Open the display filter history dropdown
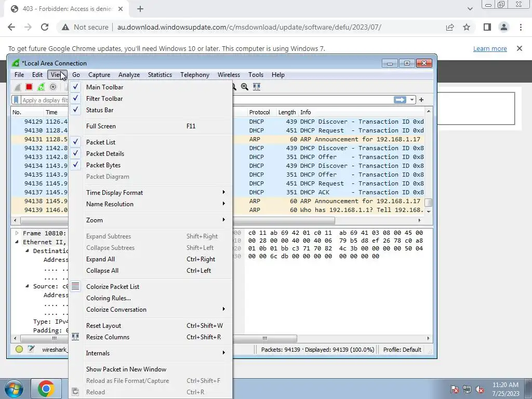 [x=411, y=100]
